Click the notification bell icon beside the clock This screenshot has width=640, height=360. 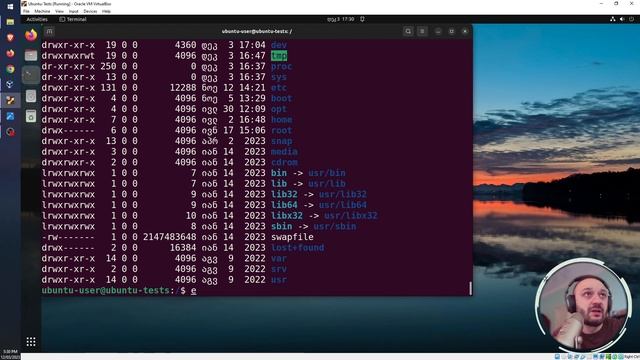tap(362, 19)
